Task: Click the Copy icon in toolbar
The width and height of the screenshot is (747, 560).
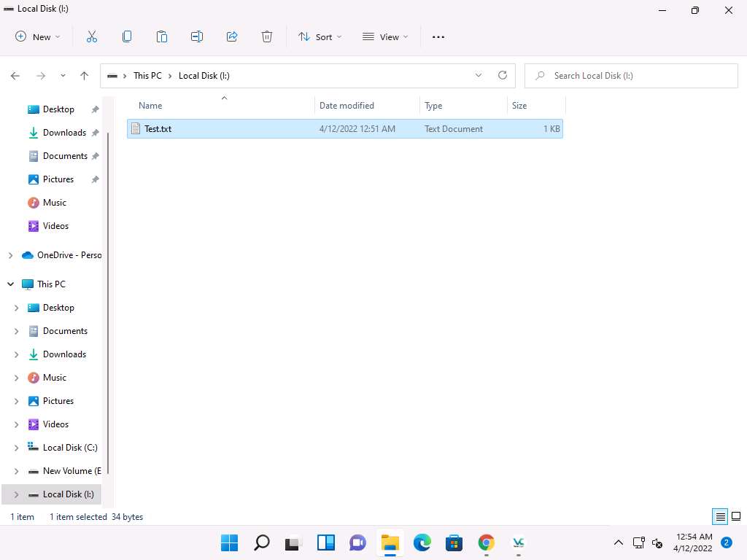Action: [127, 36]
